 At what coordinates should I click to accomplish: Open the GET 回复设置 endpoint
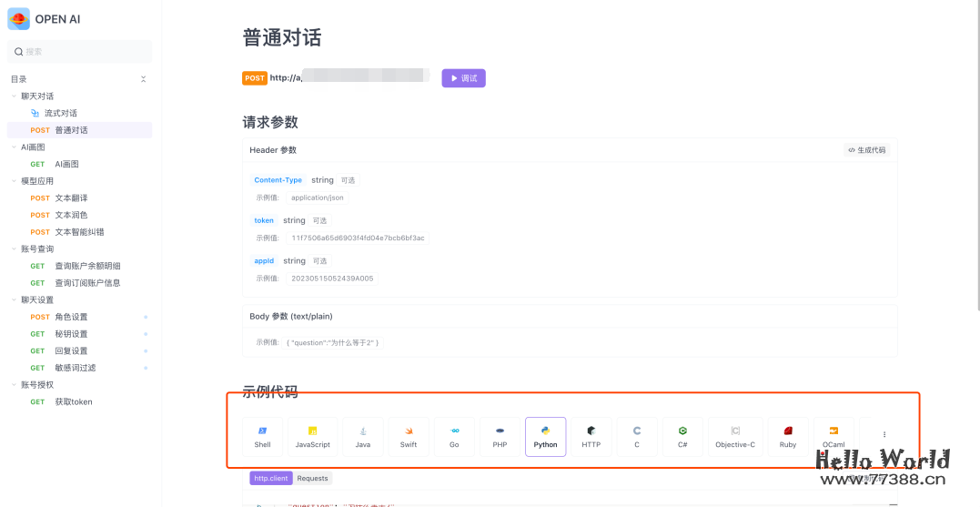(x=79, y=350)
